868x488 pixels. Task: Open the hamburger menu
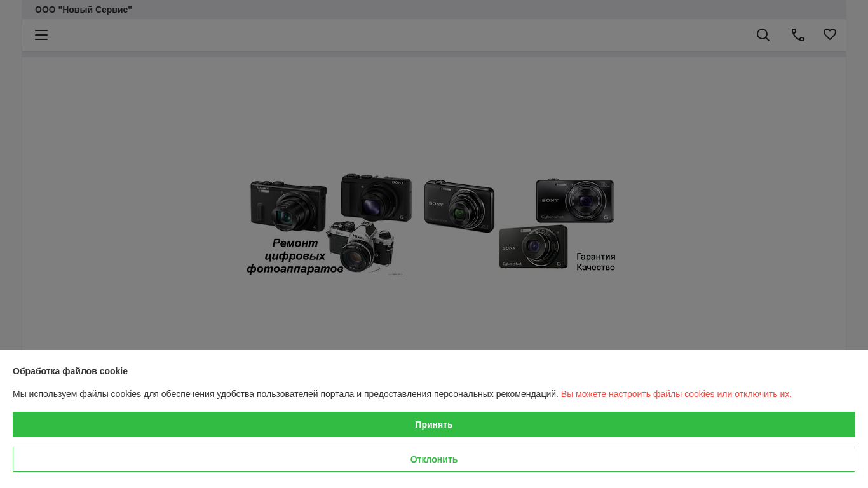[41, 35]
